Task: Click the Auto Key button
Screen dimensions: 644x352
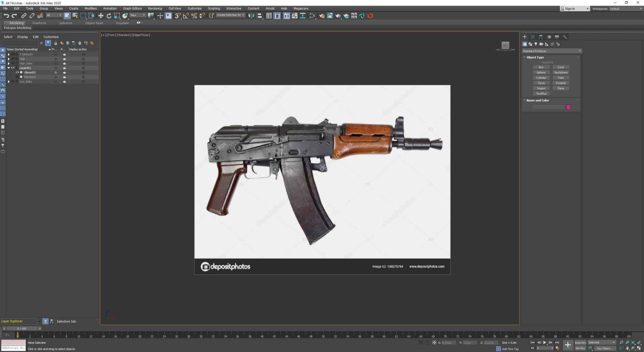Action: pos(580,343)
